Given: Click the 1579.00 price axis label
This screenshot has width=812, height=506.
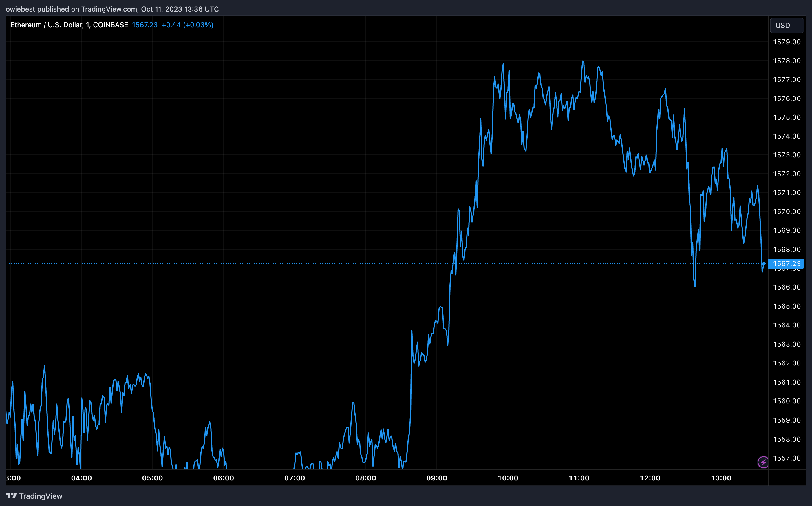Looking at the screenshot, I should tap(787, 42).
